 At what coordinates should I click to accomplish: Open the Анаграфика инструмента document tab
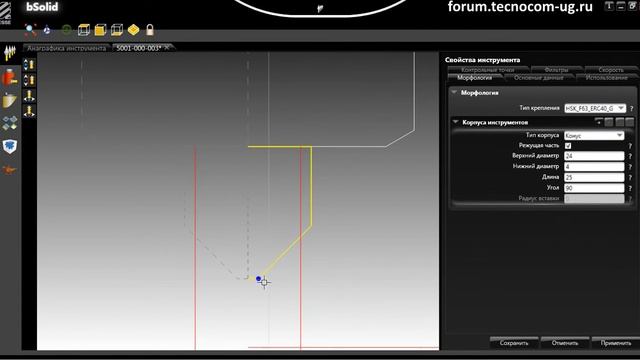coord(67,48)
